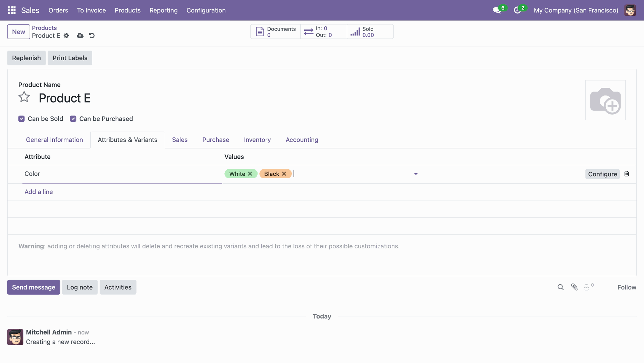Open the Reporting menu dropdown

[163, 10]
